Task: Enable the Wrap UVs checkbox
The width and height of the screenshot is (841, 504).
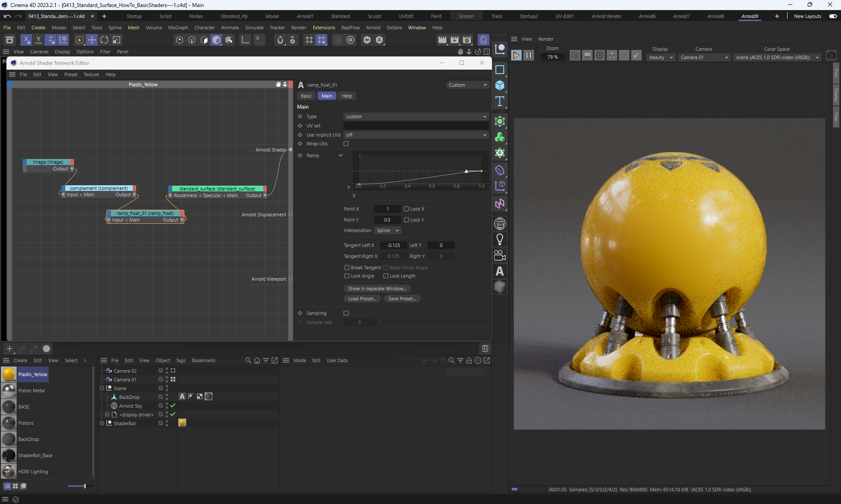Action: click(346, 144)
